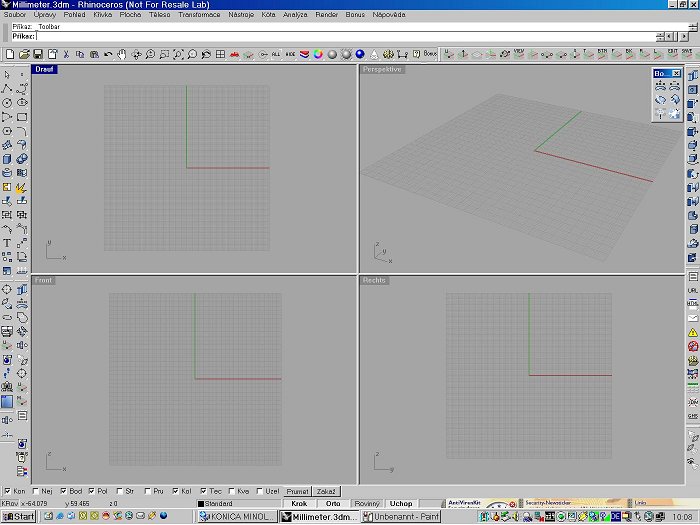This screenshot has height=525, width=700.
Task: Open the Soubor menu
Action: pyautogui.click(x=15, y=15)
